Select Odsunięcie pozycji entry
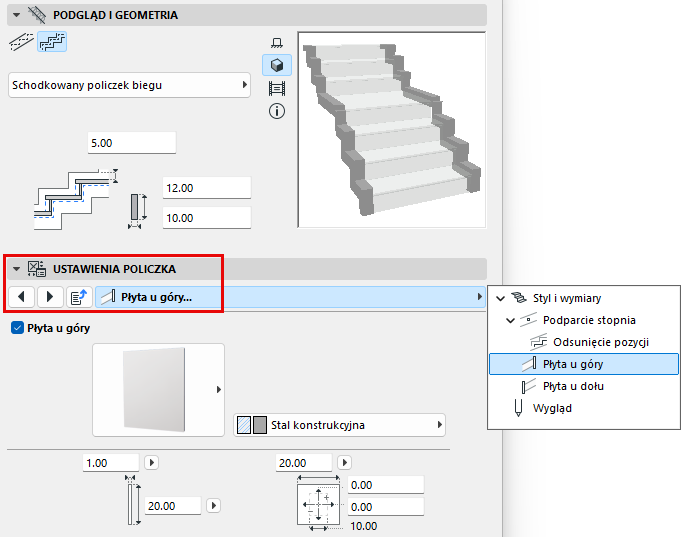 (x=601, y=342)
